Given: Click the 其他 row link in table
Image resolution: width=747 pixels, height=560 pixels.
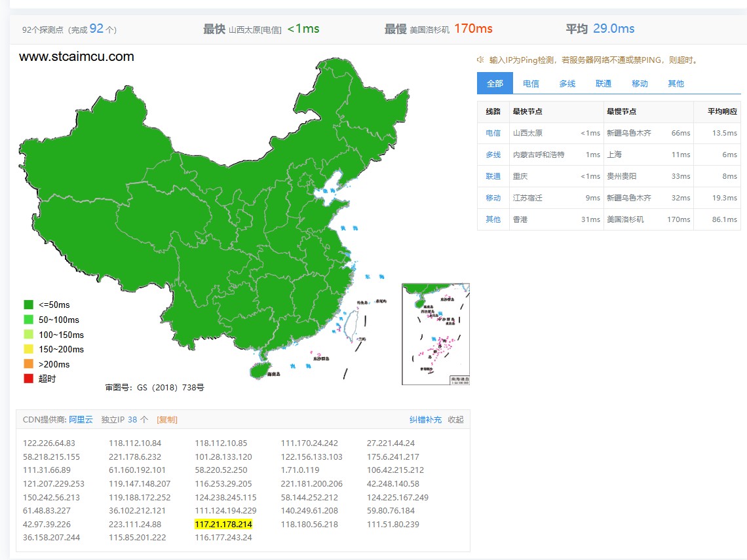Looking at the screenshot, I should tap(493, 219).
